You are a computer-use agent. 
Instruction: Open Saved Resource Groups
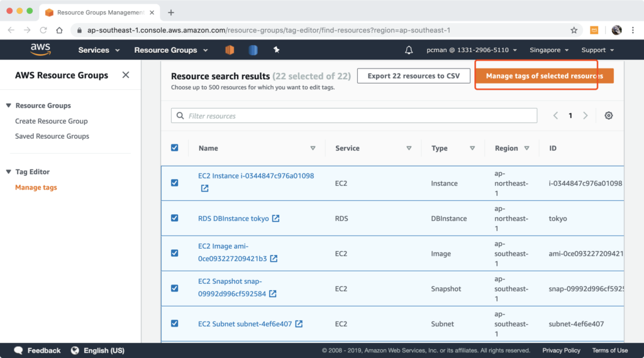click(52, 136)
